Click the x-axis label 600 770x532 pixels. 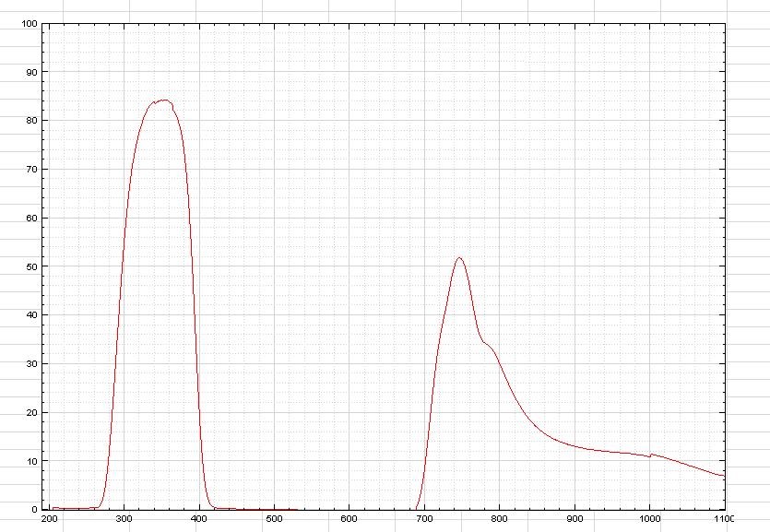click(x=349, y=520)
